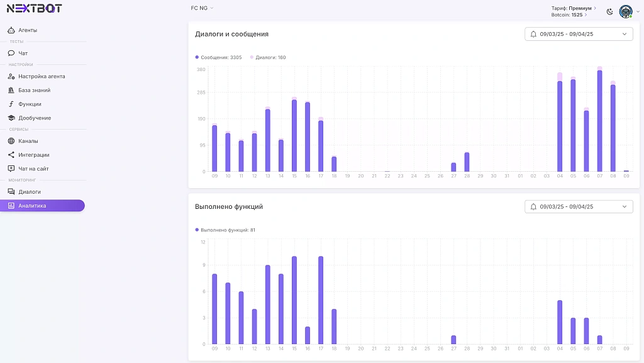644x363 pixels.
Task: Select the Integrations share icon
Action: coord(11,155)
